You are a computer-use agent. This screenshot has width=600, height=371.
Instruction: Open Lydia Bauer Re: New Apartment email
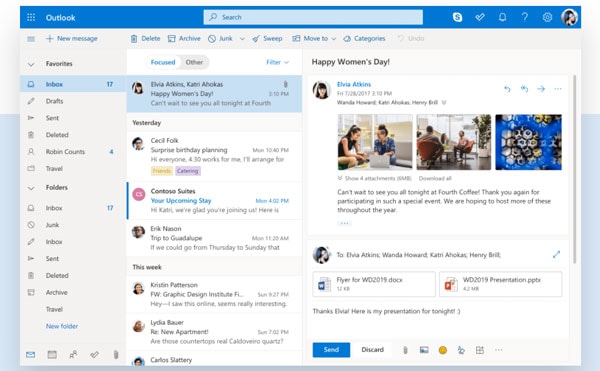[214, 332]
